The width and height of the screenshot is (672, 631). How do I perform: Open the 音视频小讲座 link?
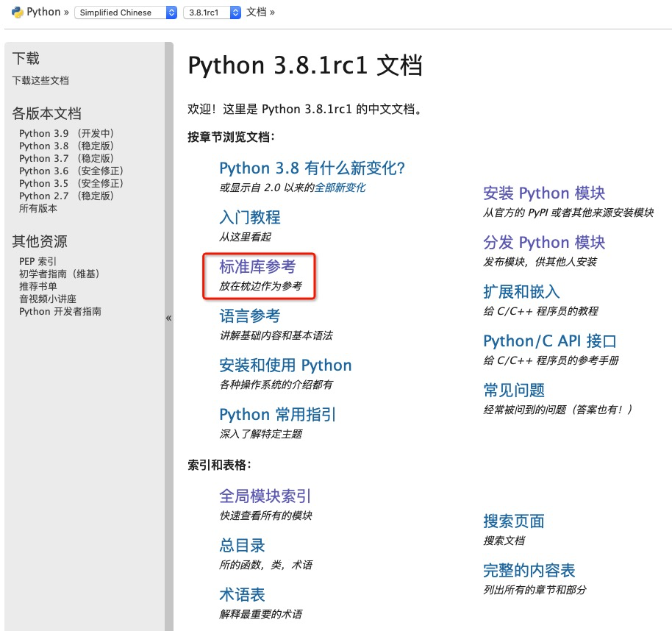(x=48, y=299)
